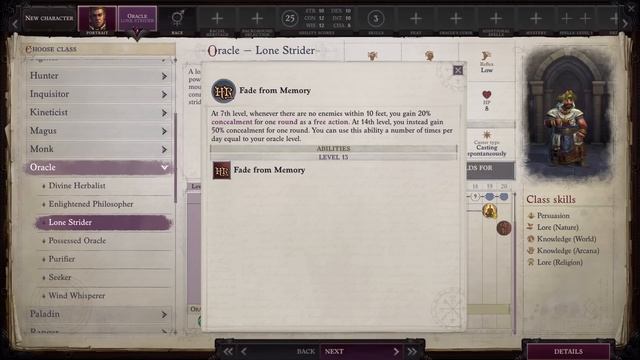Open the Mystery plus step
The height and width of the screenshot is (360, 640).
536,18
